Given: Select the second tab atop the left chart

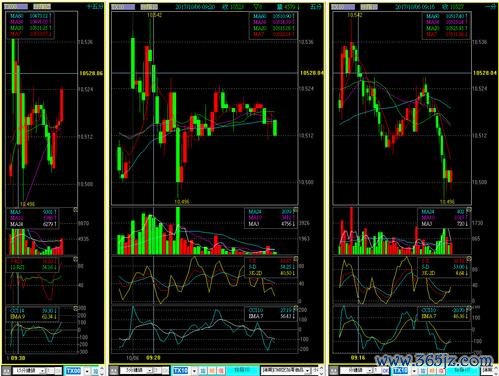Looking at the screenshot, I should coord(42,6).
